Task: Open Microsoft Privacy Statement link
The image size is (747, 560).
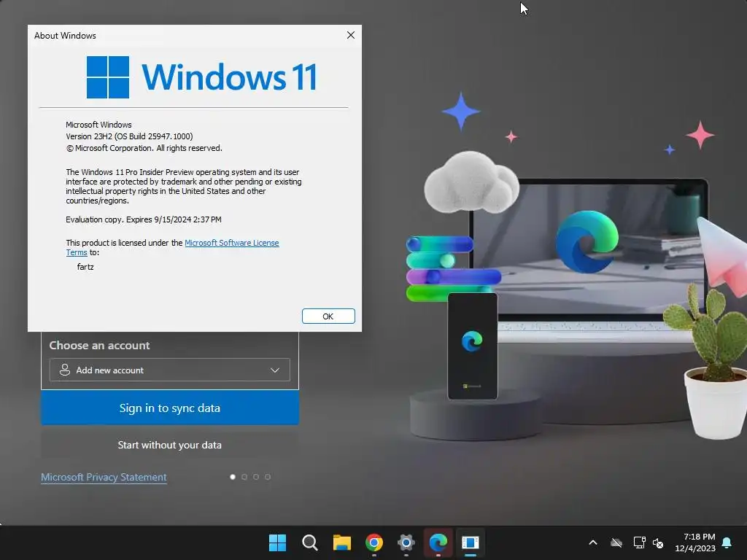Action: [104, 477]
